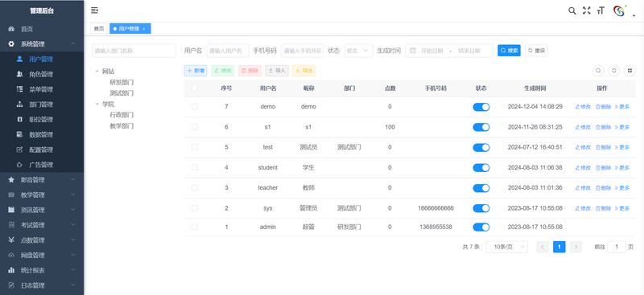Check the row checkbox for student
Screen dimensions: 644x295
point(195,167)
